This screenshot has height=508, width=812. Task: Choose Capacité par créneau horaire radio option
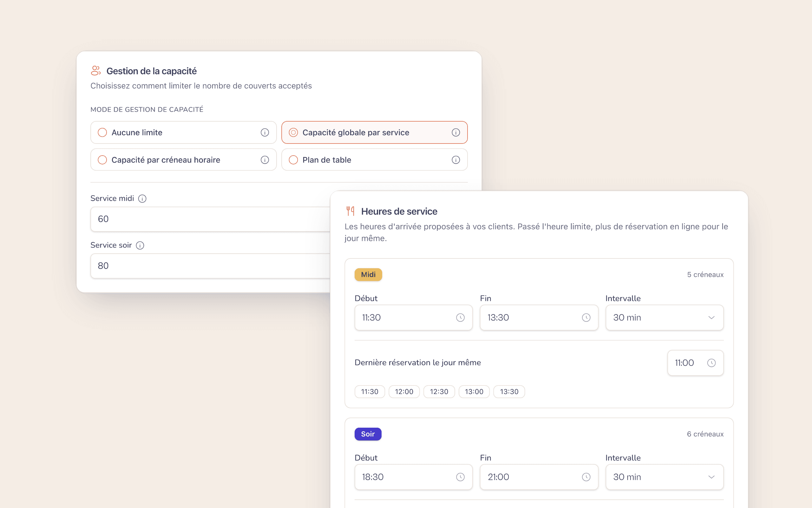(x=184, y=160)
